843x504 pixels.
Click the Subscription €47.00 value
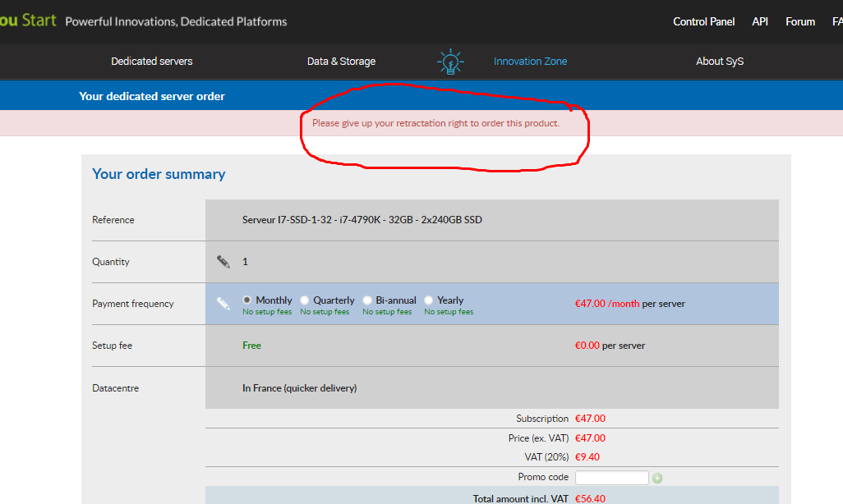pos(590,419)
